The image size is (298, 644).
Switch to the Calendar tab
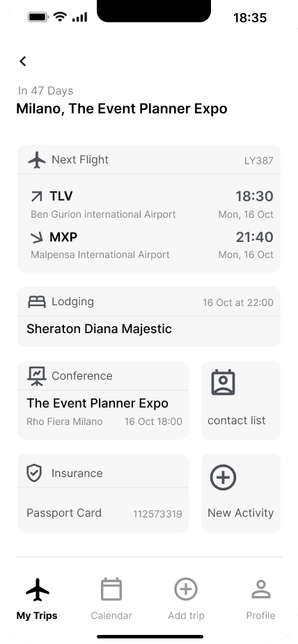[111, 599]
